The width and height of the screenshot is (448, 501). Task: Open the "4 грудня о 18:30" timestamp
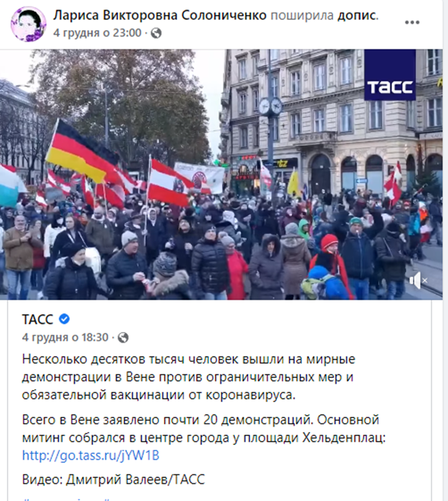click(65, 337)
